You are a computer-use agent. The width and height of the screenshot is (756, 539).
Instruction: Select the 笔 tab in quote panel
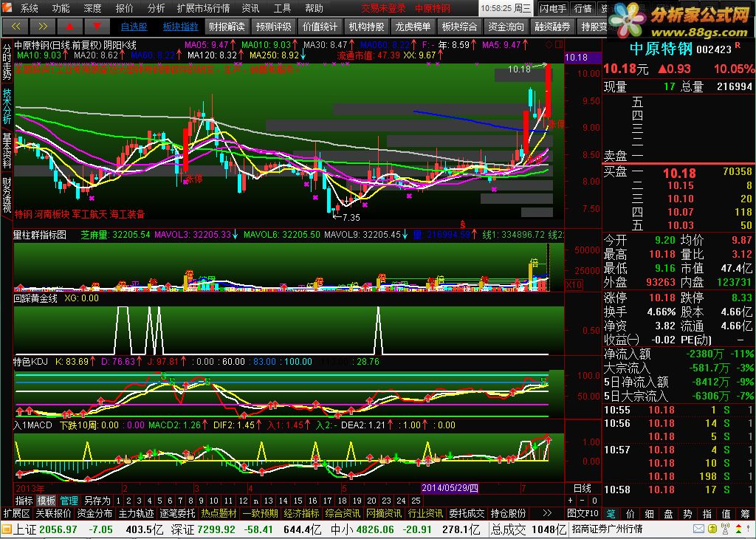pyautogui.click(x=611, y=513)
